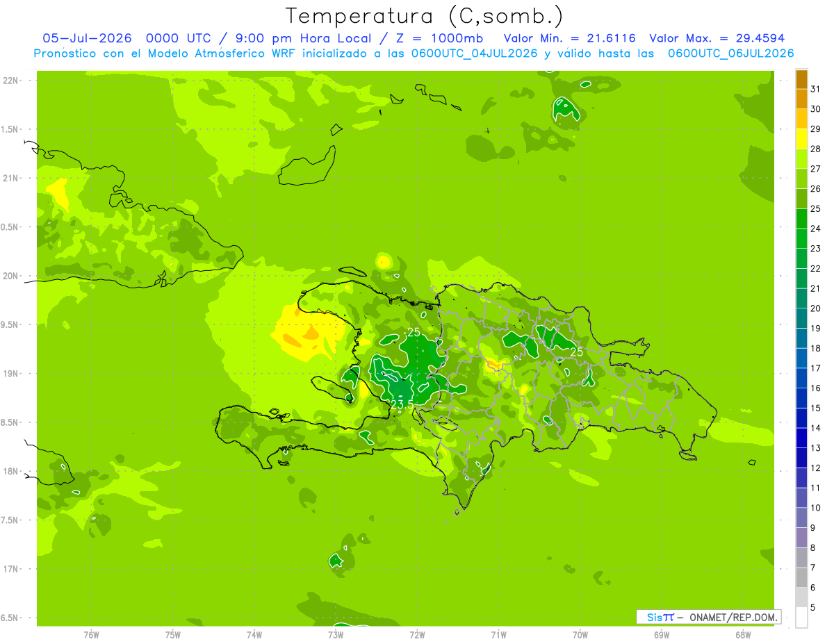Select the '05-Jul-2026' forecast date text
Image resolution: width=834 pixels, height=644 pixels.
[88, 38]
